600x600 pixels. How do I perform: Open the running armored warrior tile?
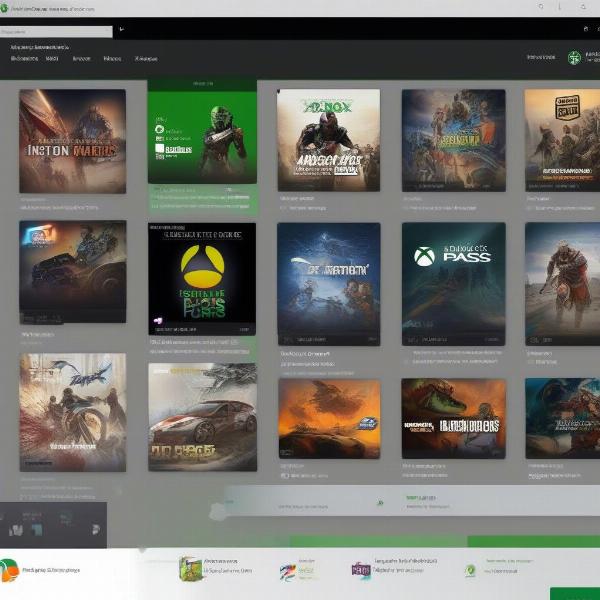[x=562, y=284]
